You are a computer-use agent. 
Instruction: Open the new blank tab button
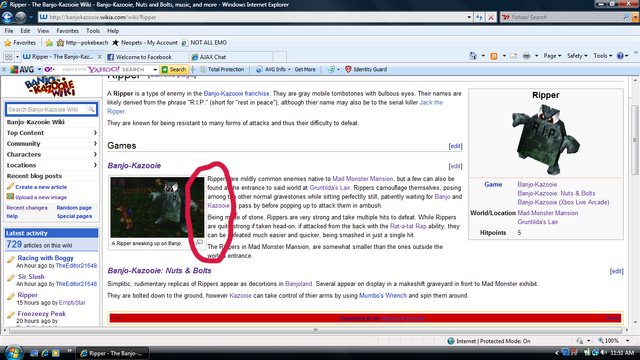(x=279, y=57)
